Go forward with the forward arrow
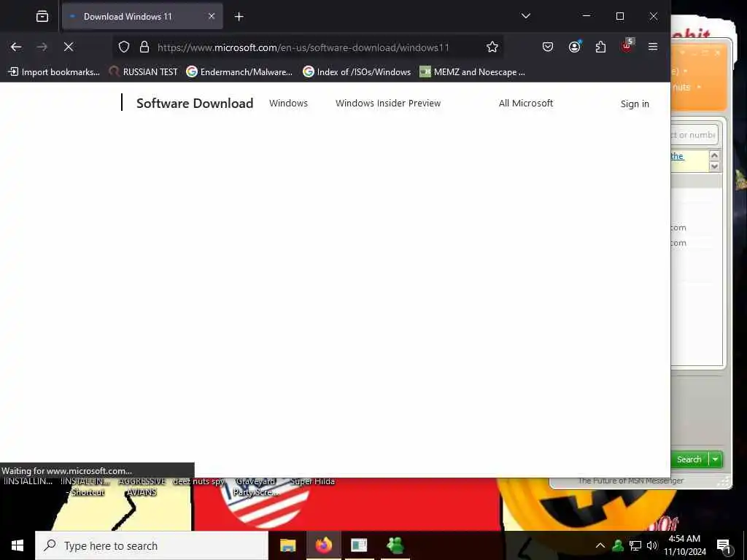747x560 pixels. point(42,47)
